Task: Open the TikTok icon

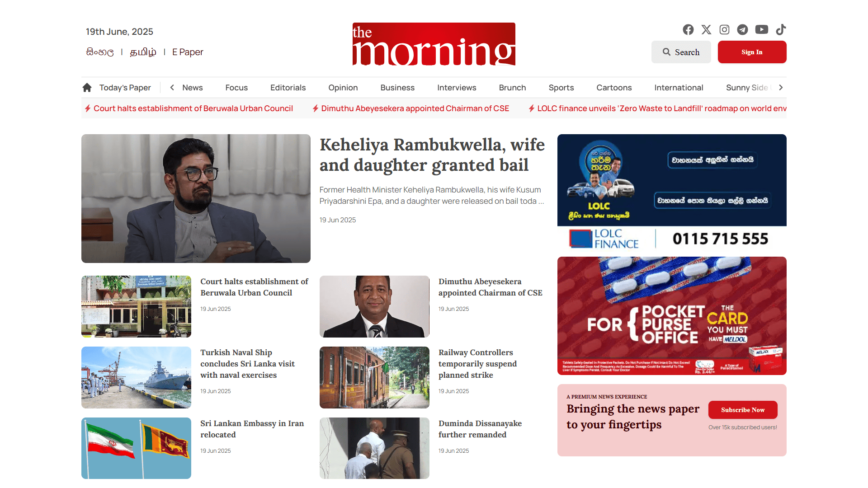Action: [781, 29]
